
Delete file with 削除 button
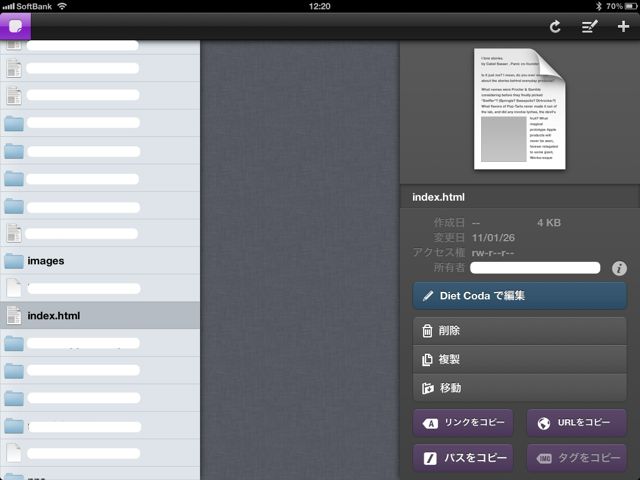pyautogui.click(x=520, y=331)
